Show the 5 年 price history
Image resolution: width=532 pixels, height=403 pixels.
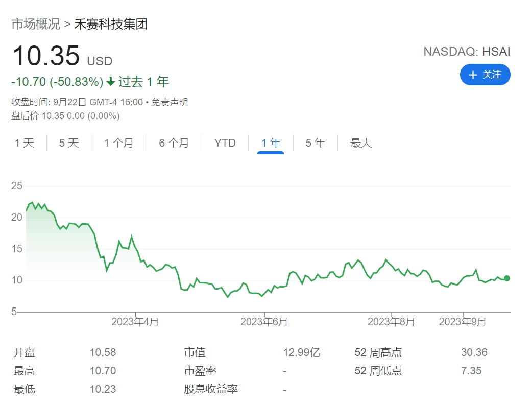[316, 143]
